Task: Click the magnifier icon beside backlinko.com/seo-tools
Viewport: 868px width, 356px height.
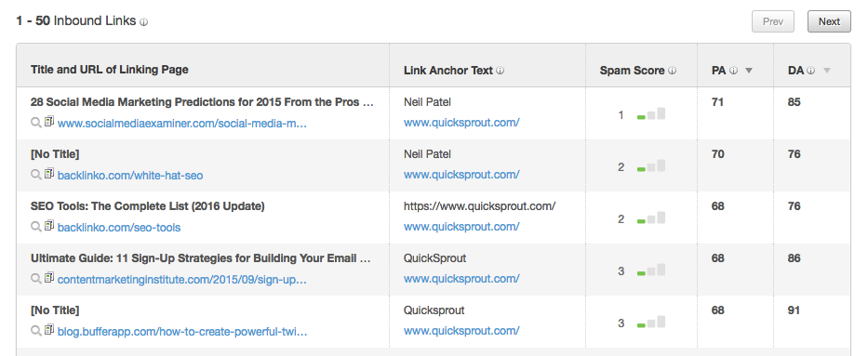Action: (x=36, y=227)
